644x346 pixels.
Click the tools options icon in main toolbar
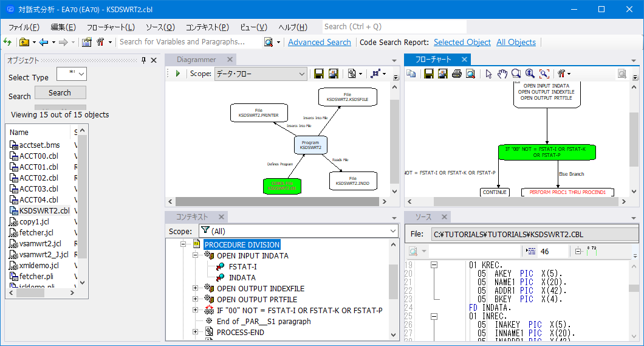[x=101, y=42]
